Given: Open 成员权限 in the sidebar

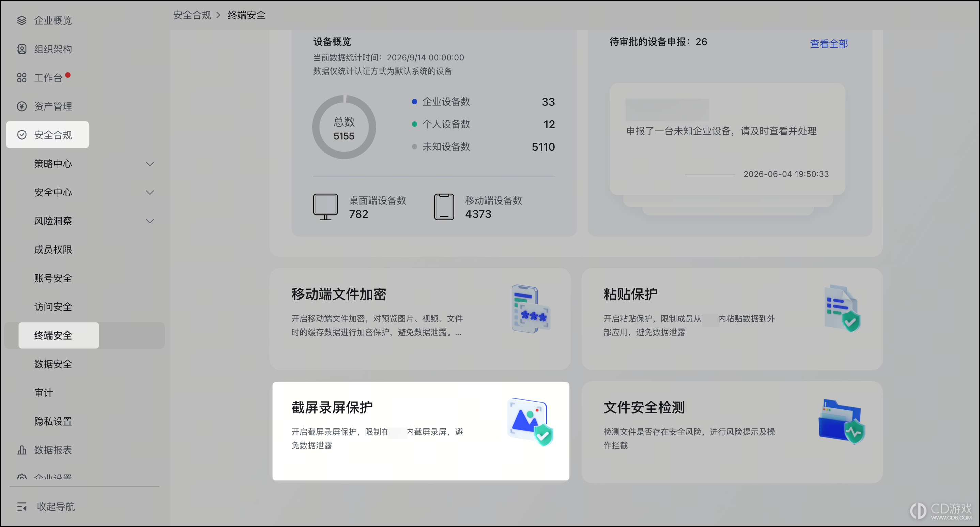Looking at the screenshot, I should pos(53,250).
